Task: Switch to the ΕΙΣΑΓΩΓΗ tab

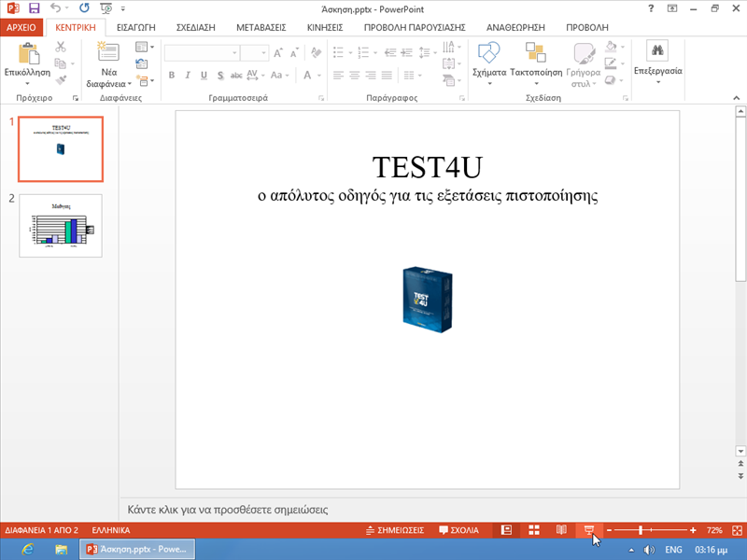Action: coord(136,28)
